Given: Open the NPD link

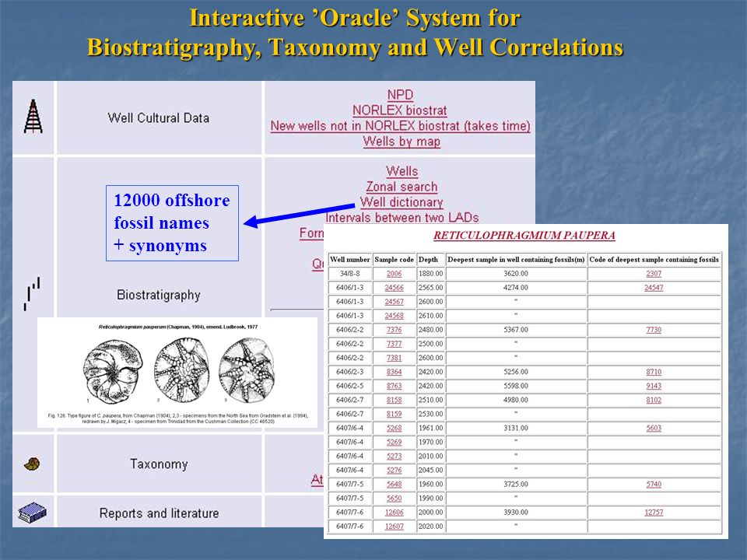Looking at the screenshot, I should (400, 95).
